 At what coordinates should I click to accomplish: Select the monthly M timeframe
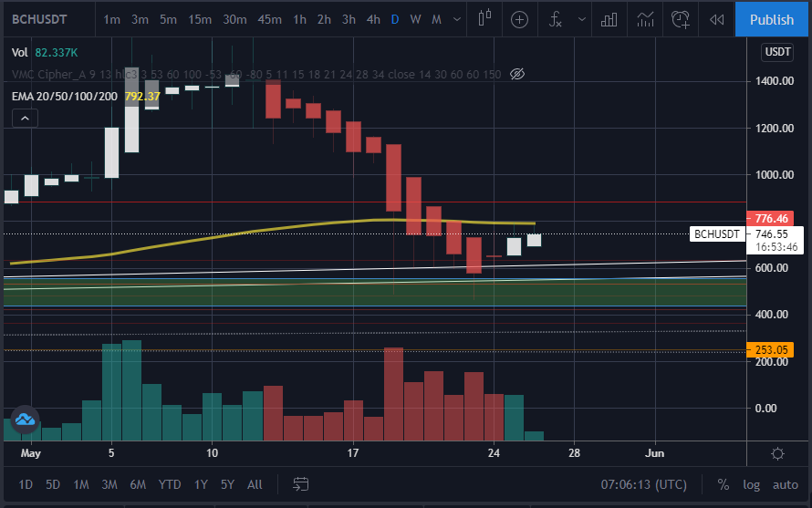pos(436,19)
